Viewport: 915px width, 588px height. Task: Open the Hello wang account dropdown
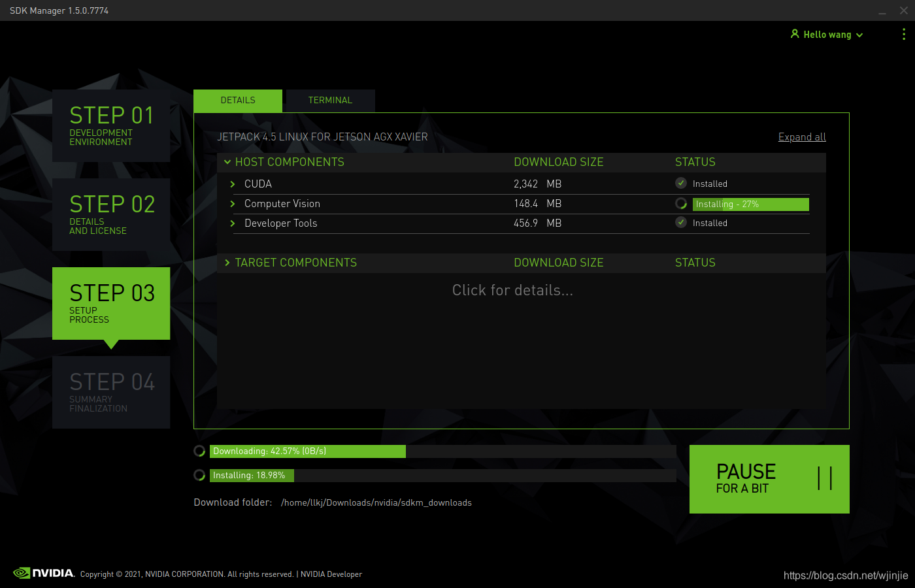[x=827, y=35]
